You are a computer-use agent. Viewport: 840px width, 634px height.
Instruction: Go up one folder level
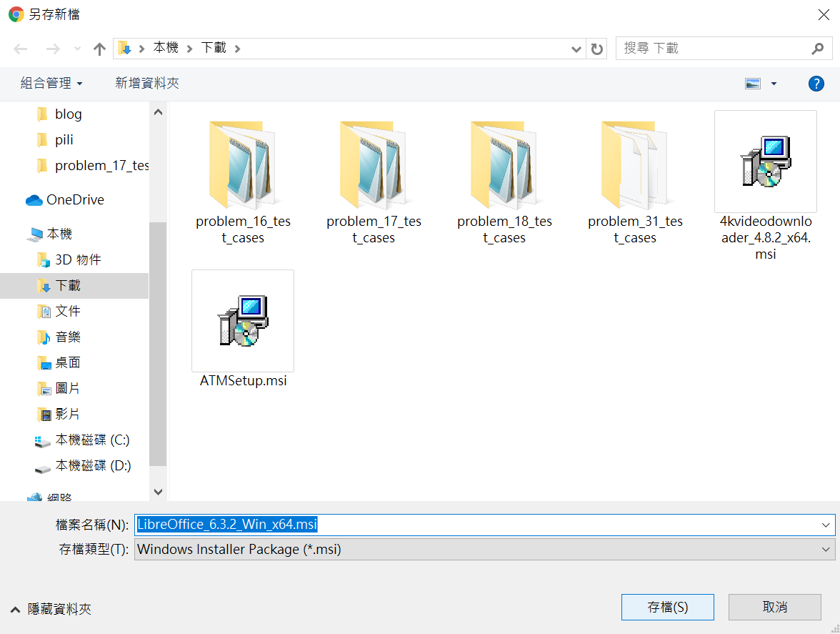tap(99, 49)
